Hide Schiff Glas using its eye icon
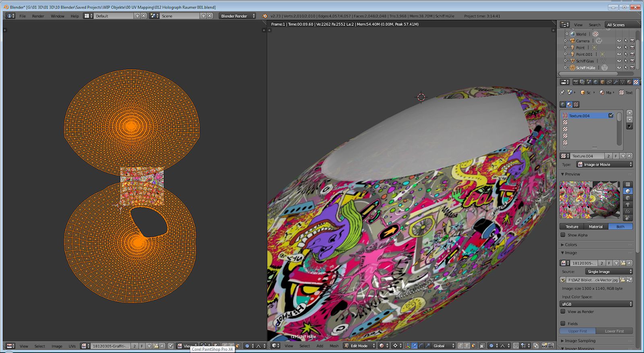The width and height of the screenshot is (644, 353). point(619,61)
